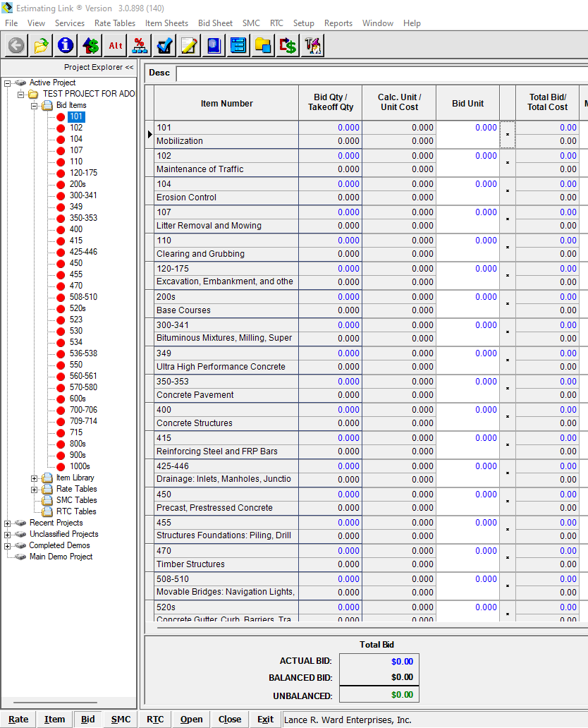Viewport: 588px width, 728px height.
Task: Click the Exit button in bottom bar
Action: pos(265,719)
